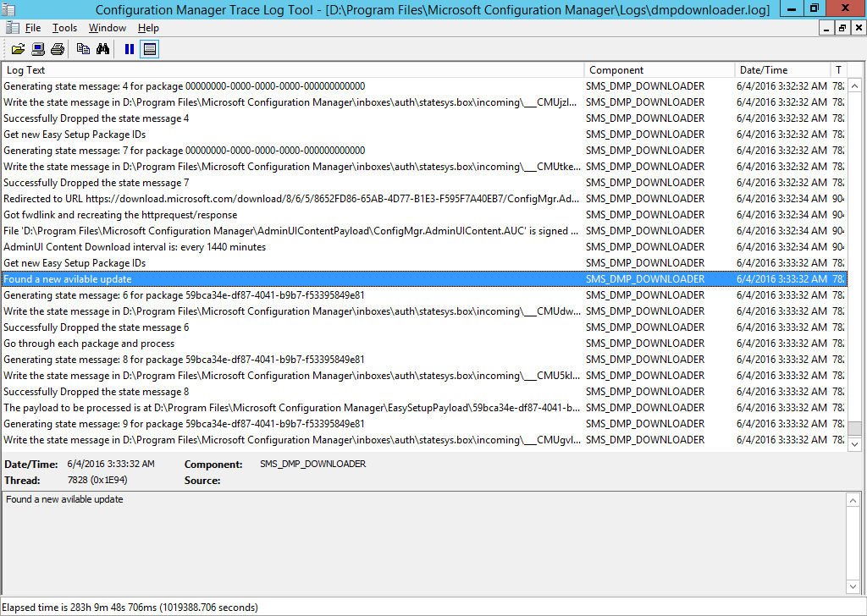Select row writing state message CMUgvl

(x=424, y=440)
